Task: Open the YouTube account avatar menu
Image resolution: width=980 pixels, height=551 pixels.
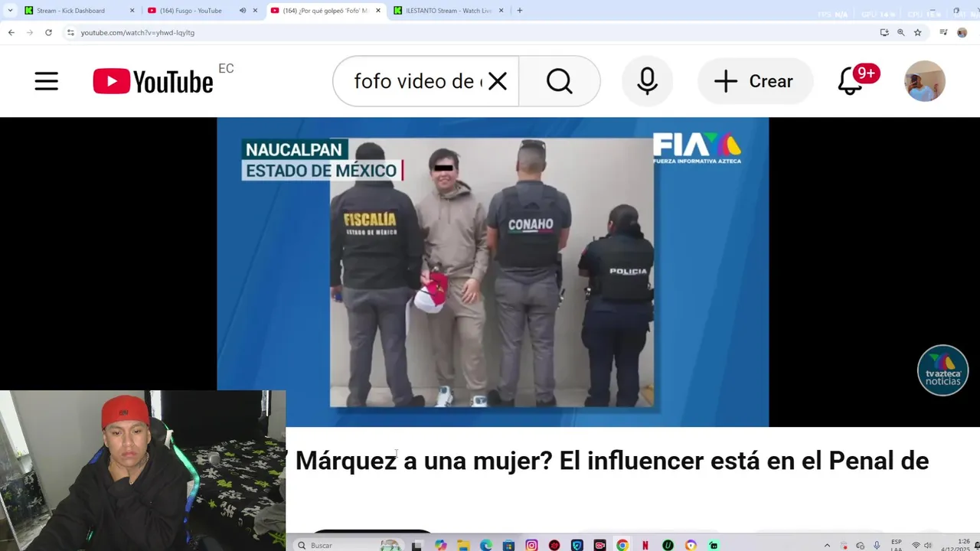Action: (x=925, y=81)
